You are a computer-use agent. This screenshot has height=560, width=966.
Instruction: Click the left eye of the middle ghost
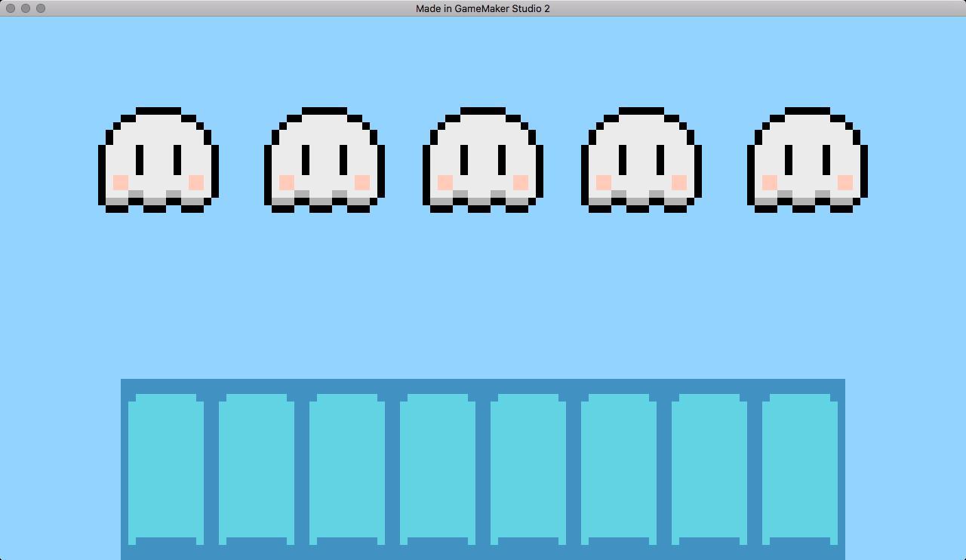coord(464,159)
